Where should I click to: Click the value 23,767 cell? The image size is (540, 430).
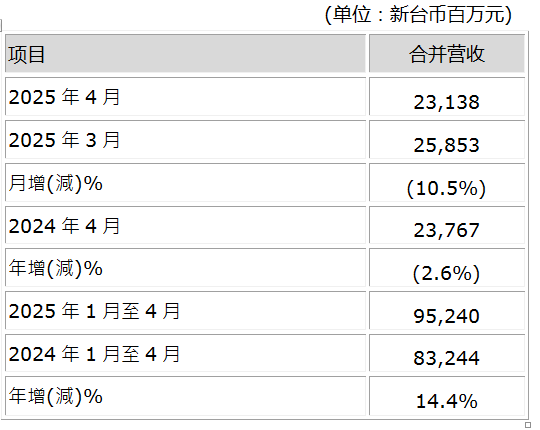coord(447,226)
